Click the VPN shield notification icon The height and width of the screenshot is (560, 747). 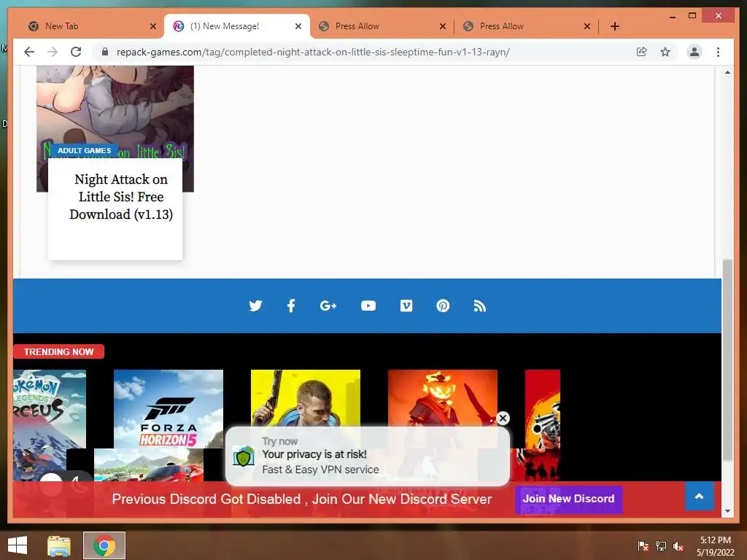click(x=244, y=456)
